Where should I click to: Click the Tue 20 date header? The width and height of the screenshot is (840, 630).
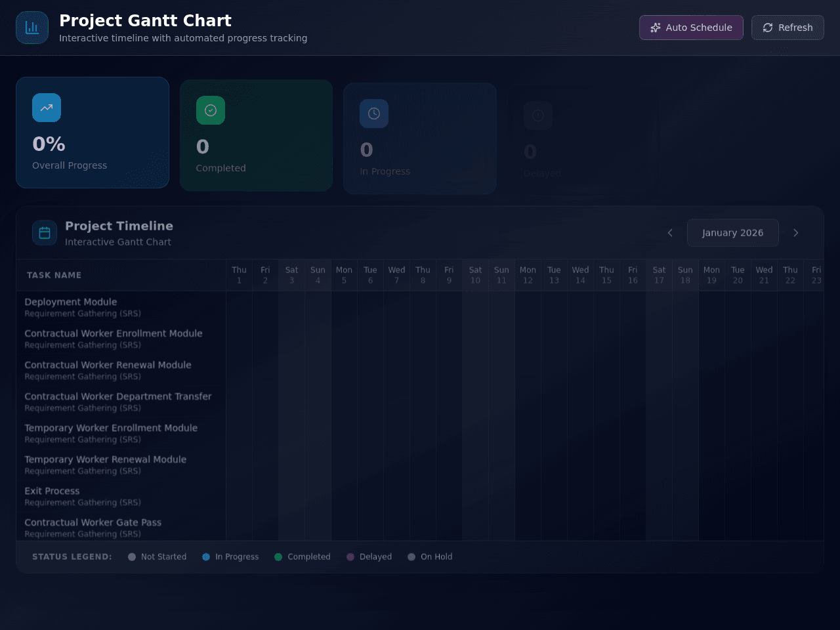coord(738,275)
